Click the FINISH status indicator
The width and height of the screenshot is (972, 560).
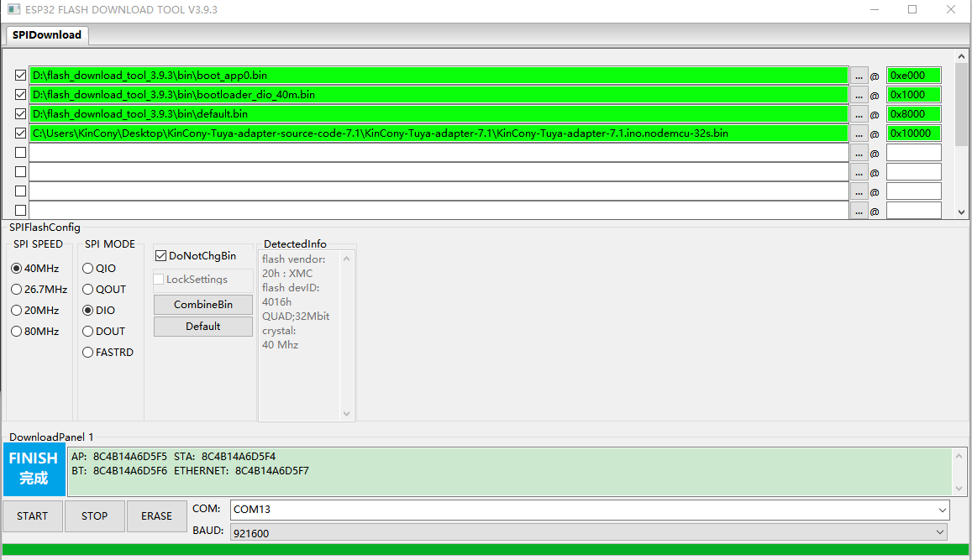pyautogui.click(x=34, y=468)
